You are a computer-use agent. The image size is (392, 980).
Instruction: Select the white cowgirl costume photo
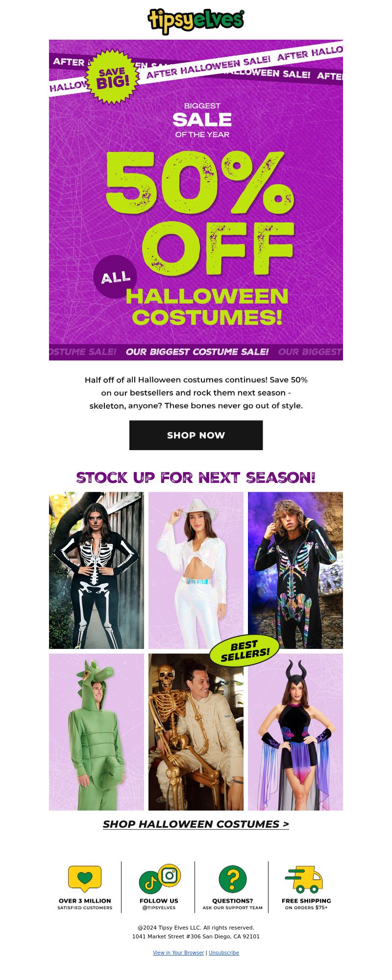click(196, 571)
